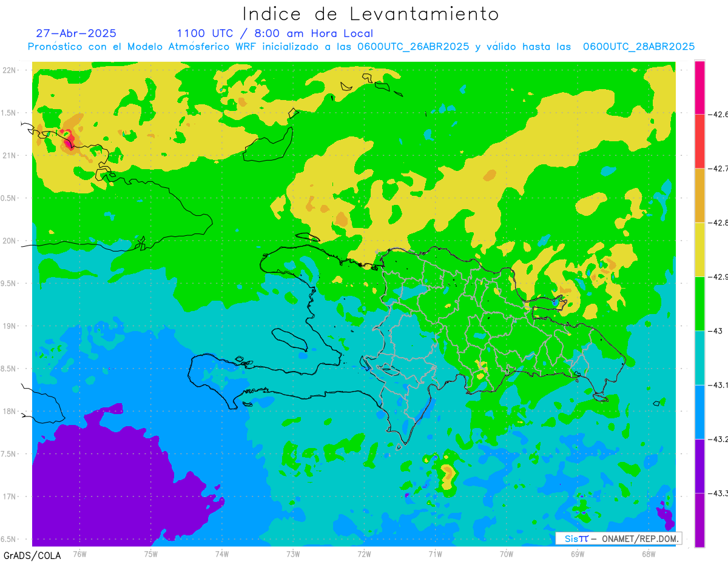Viewport: 728px width, 562px height.
Task: Click the '69W' longitude label
Action: coord(578,554)
